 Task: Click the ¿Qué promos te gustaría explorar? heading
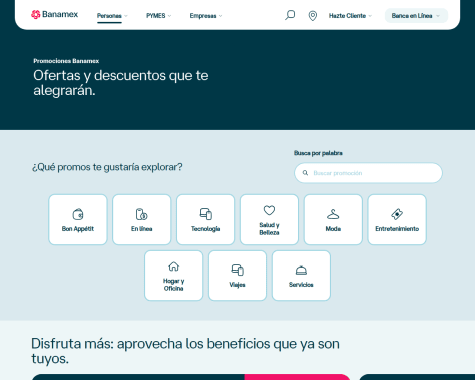coord(107,167)
